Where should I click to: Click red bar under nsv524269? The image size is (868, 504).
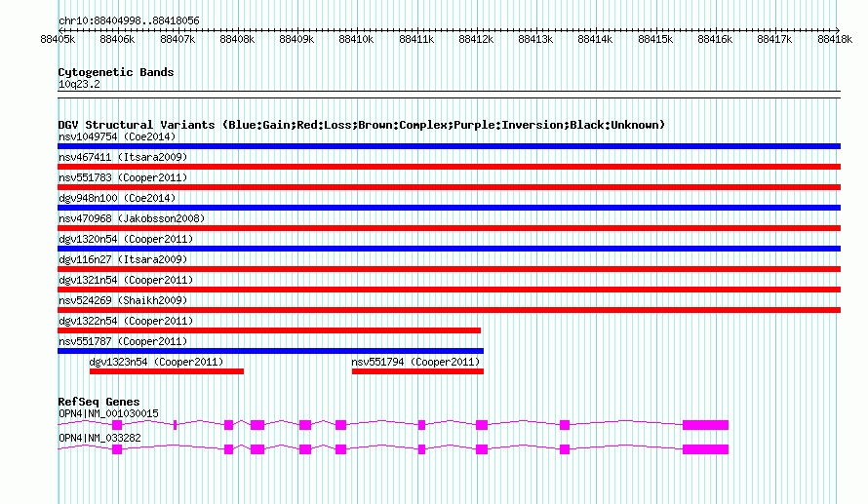click(449, 310)
